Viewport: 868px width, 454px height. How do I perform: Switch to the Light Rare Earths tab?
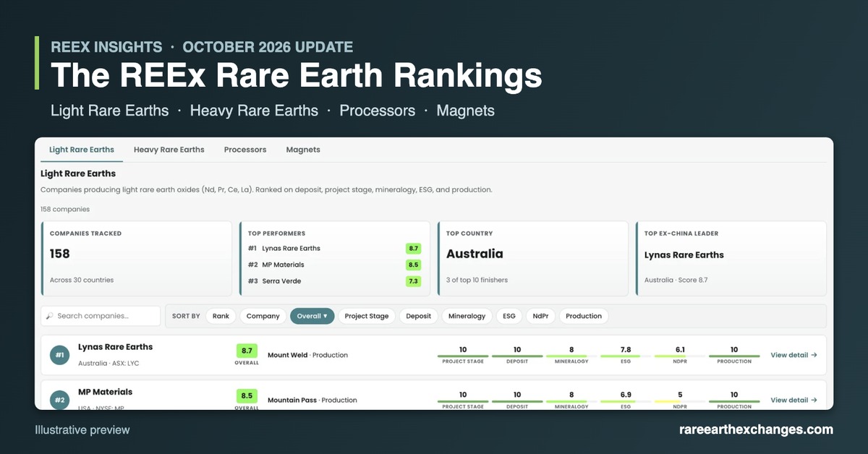[81, 150]
